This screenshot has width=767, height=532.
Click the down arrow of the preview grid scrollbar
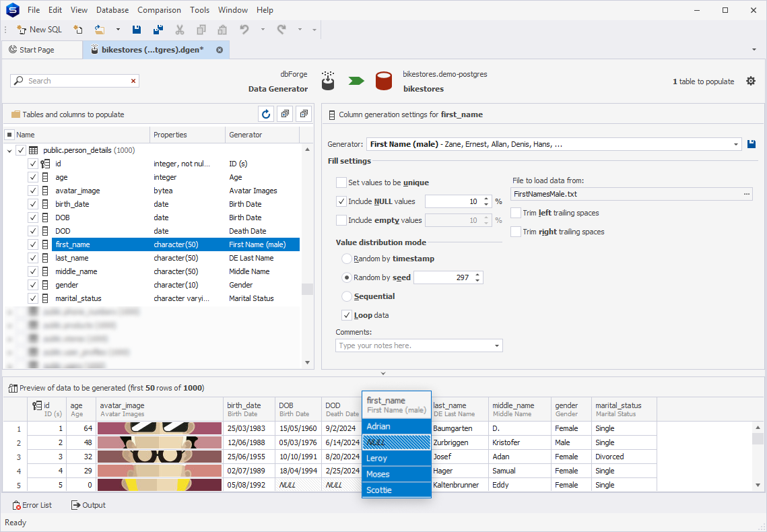758,485
